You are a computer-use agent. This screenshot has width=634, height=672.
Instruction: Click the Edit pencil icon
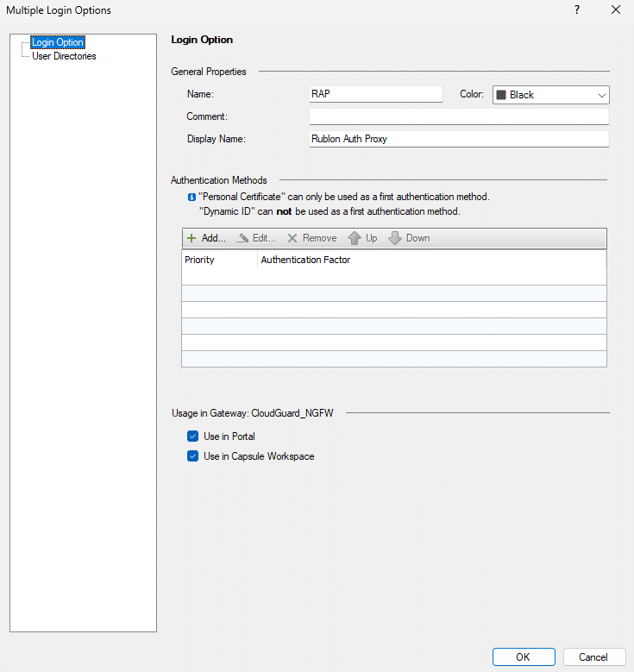(243, 238)
